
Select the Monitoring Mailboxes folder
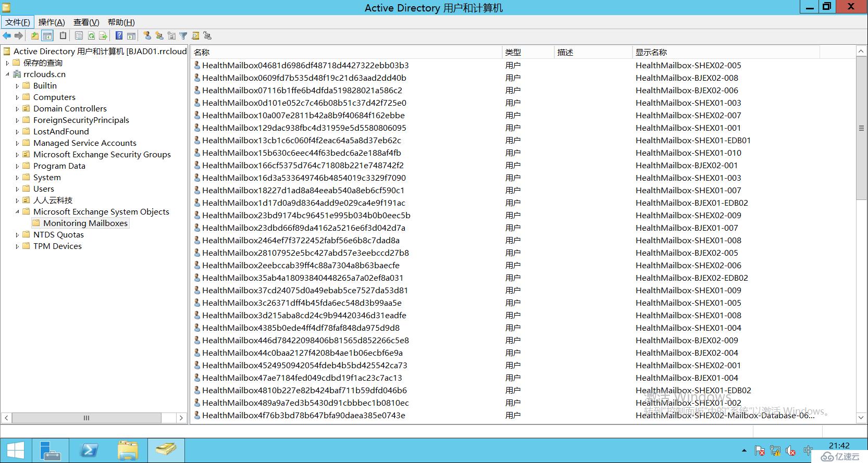point(85,223)
